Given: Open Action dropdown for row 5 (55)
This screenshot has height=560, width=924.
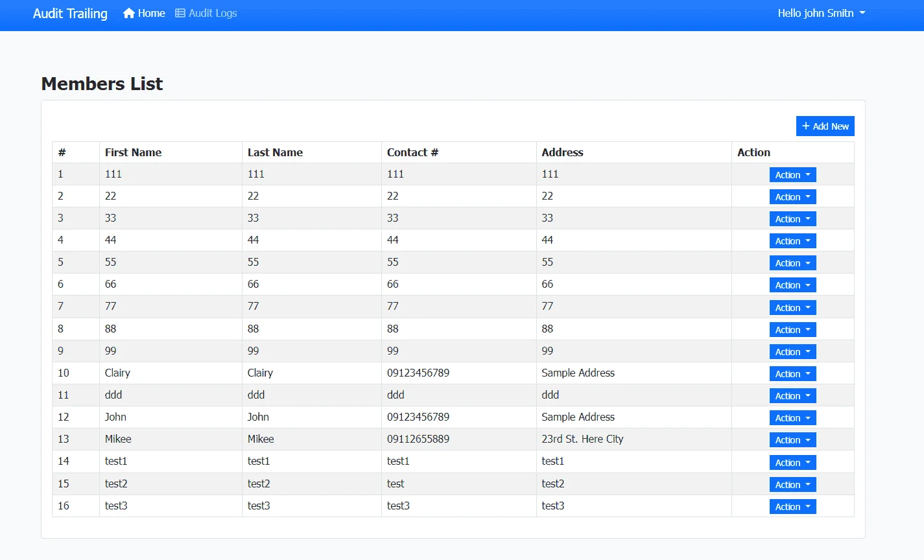Looking at the screenshot, I should (792, 263).
